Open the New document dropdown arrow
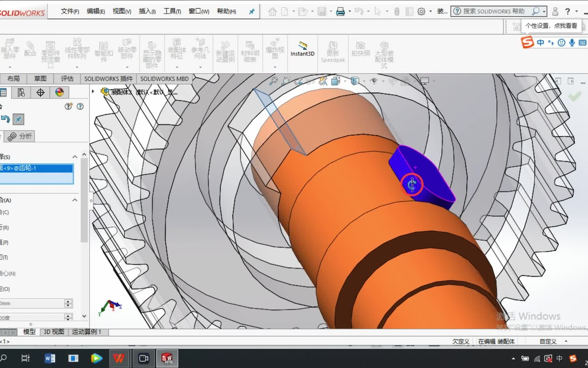The width and height of the screenshot is (588, 368). click(x=293, y=12)
